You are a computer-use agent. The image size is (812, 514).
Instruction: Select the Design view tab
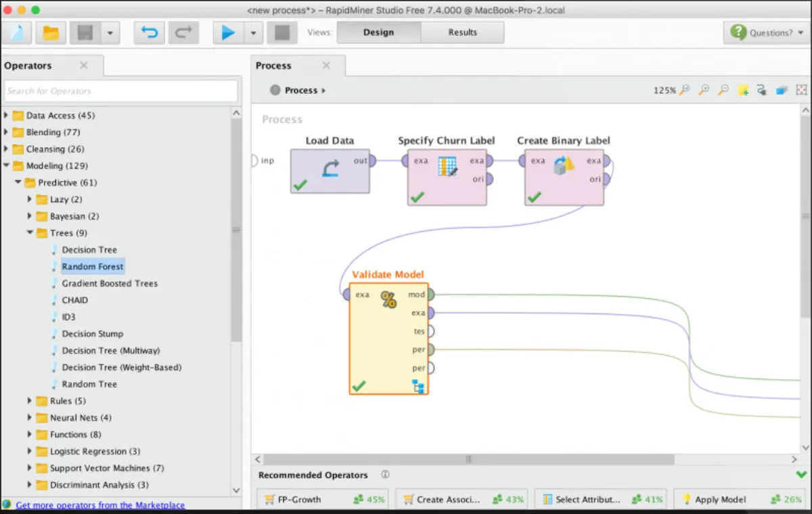(378, 33)
